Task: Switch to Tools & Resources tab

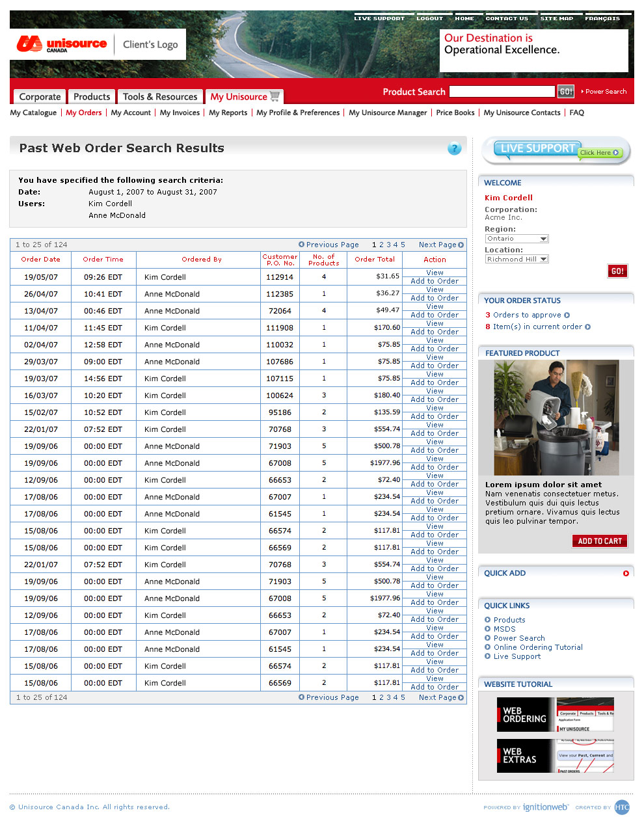Action: (160, 97)
